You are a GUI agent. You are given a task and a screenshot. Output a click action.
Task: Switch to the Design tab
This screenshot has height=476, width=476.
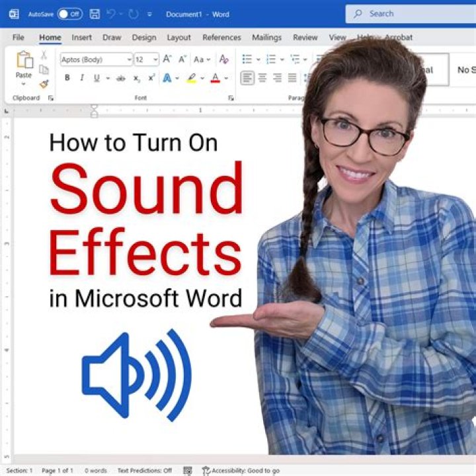coord(144,37)
